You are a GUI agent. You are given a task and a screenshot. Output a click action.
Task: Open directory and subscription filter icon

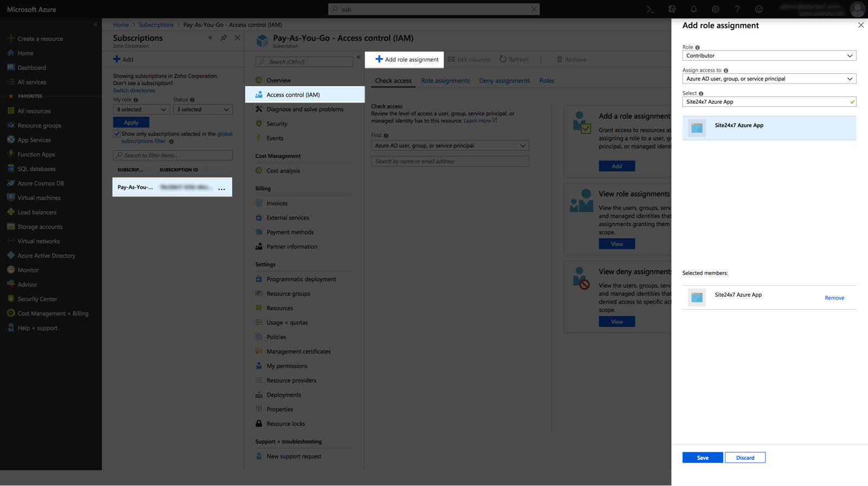click(x=672, y=9)
